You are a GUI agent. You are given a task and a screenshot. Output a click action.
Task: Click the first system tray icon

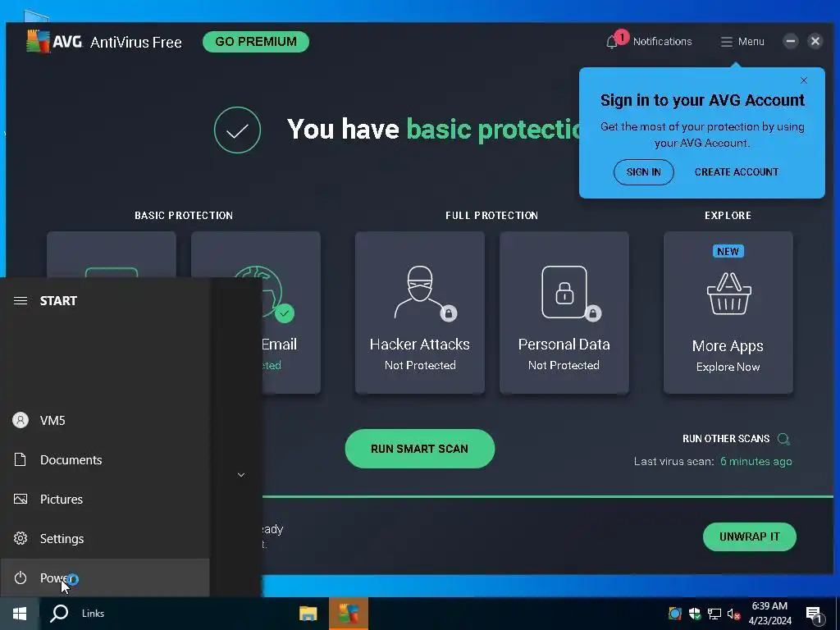[x=675, y=614]
